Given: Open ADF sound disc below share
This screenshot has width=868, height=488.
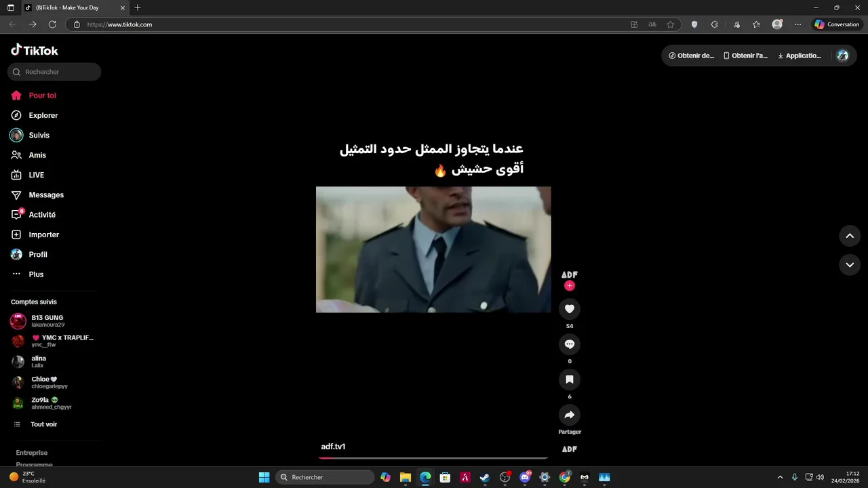Looking at the screenshot, I should click(570, 449).
